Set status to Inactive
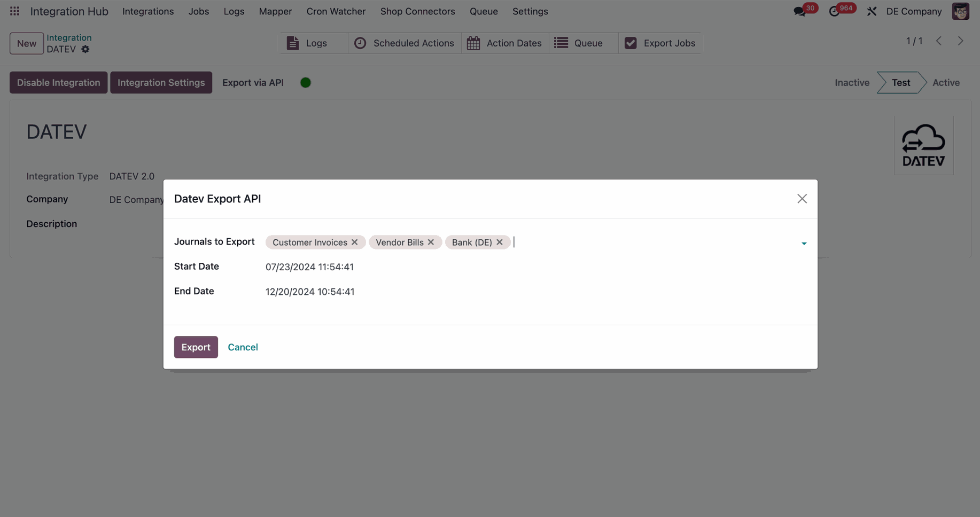Screen dimensions: 980x517 click(x=852, y=83)
